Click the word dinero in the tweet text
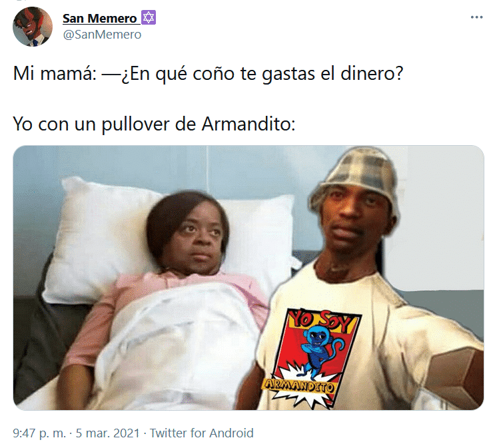Image resolution: width=493 pixels, height=448 pixels. [372, 73]
